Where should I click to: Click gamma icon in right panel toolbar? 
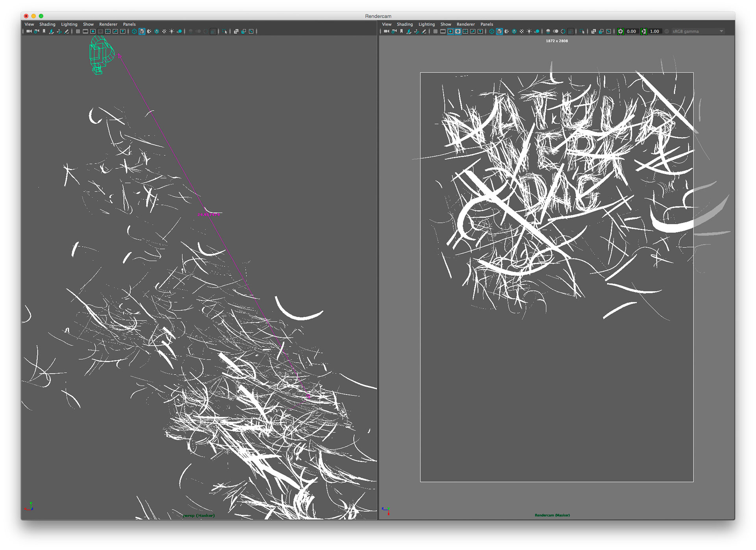pyautogui.click(x=643, y=31)
